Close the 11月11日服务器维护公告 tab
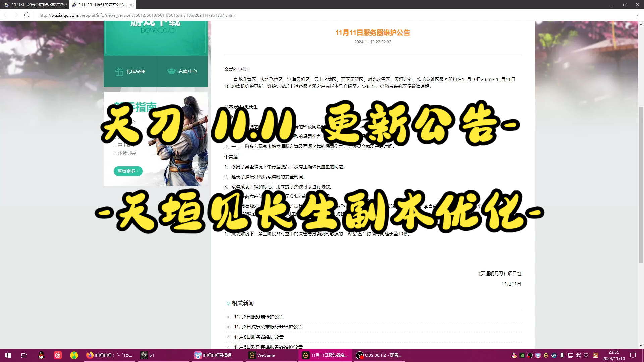 click(131, 5)
